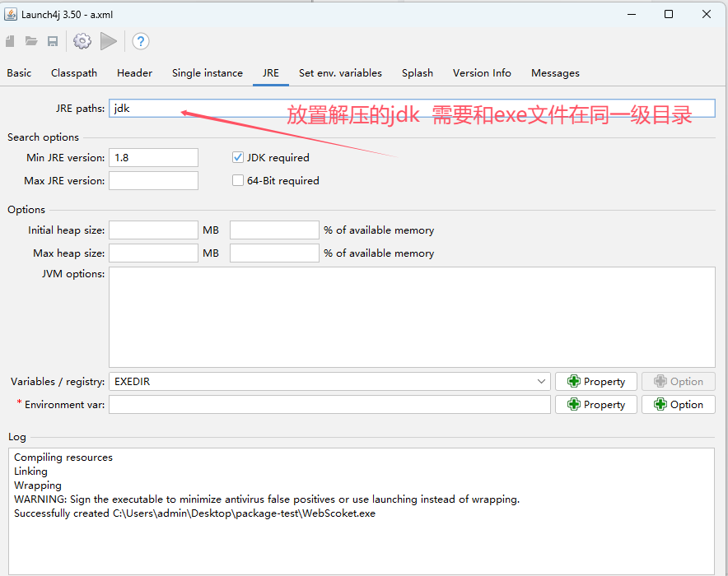The image size is (728, 576).
Task: Click the Max JRE version field
Action: [154, 180]
